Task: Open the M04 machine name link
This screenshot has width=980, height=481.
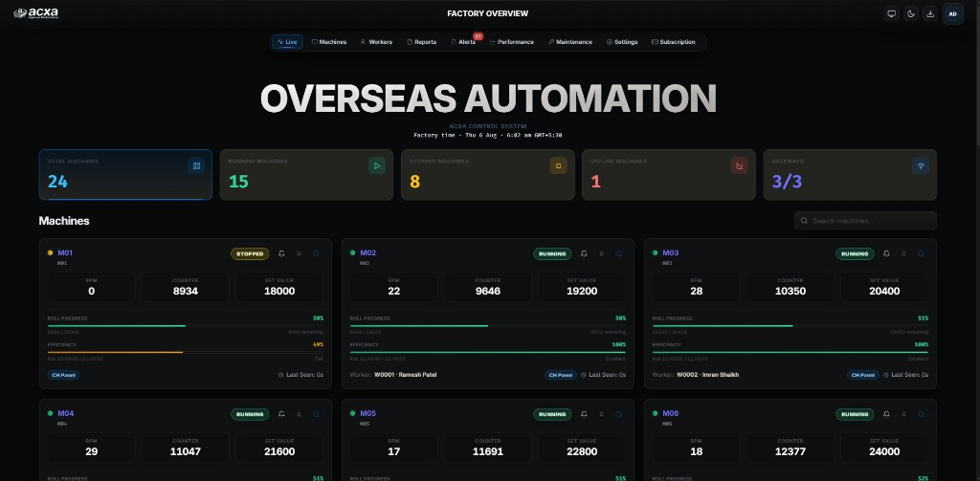Action: (66, 413)
